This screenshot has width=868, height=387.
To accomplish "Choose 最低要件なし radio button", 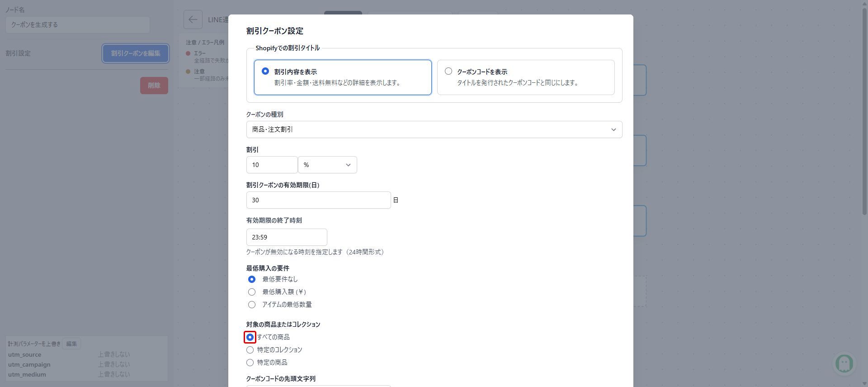I will 252,279.
